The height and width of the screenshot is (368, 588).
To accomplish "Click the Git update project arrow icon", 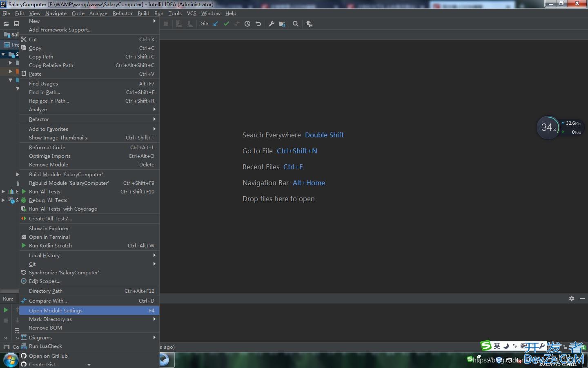I will click(x=216, y=24).
